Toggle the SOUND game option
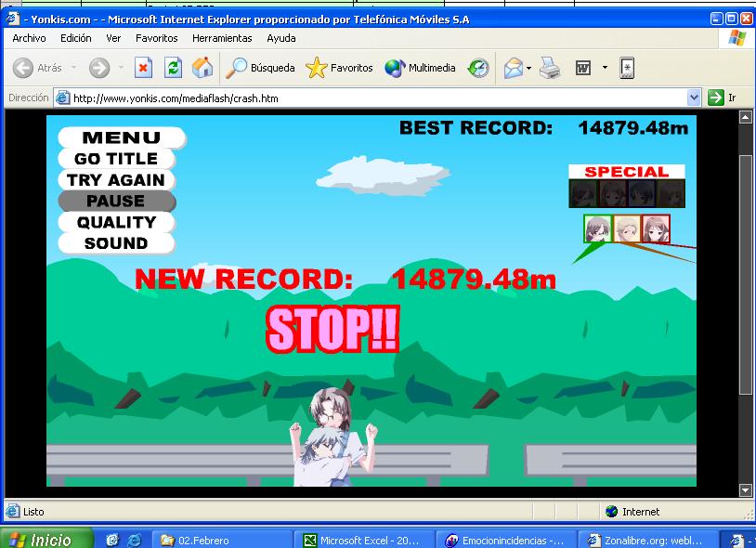This screenshot has height=548, width=756. [116, 243]
